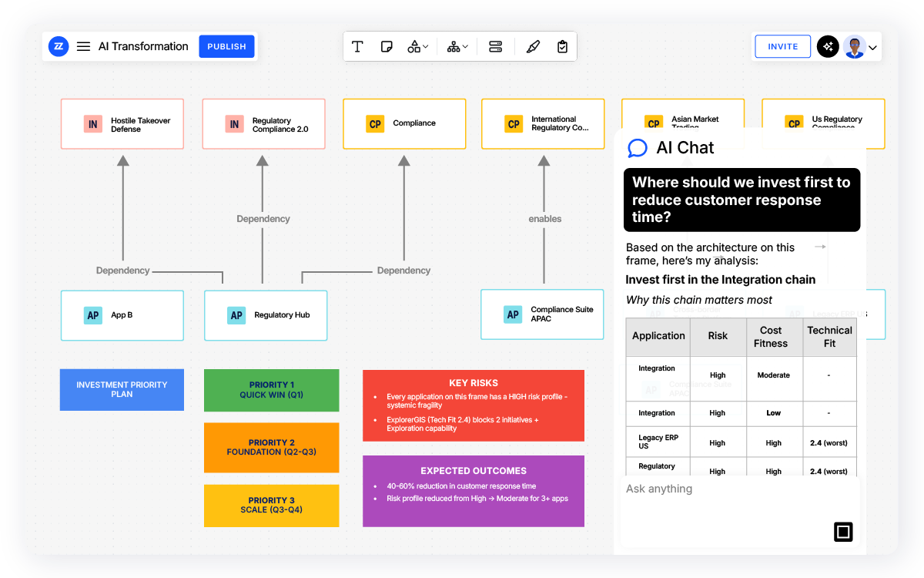Select the Shapes tool
The height and width of the screenshot is (578, 924).
pos(414,47)
